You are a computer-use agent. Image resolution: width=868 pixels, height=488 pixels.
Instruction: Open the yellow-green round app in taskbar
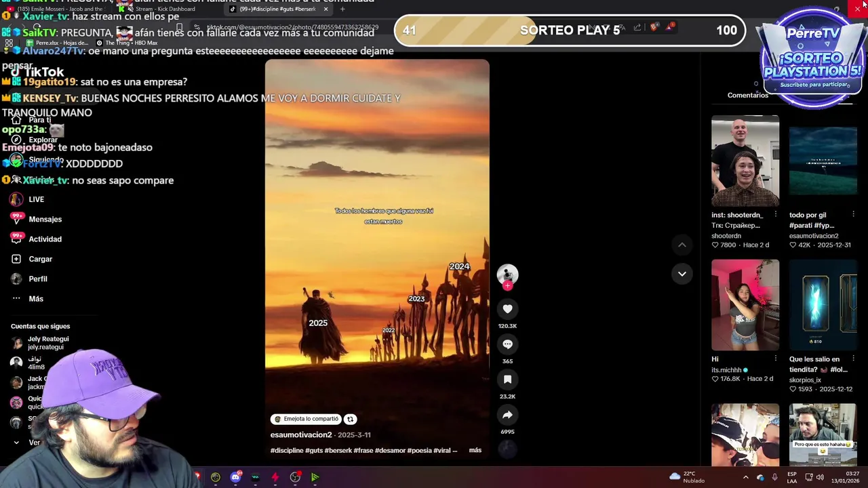(x=216, y=477)
